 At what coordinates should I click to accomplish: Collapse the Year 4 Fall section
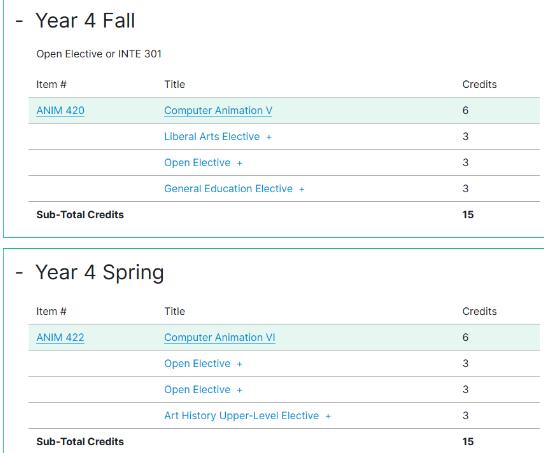coord(19,21)
